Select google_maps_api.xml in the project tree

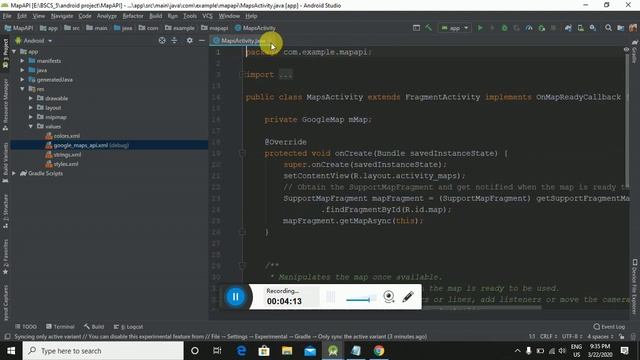109,145
